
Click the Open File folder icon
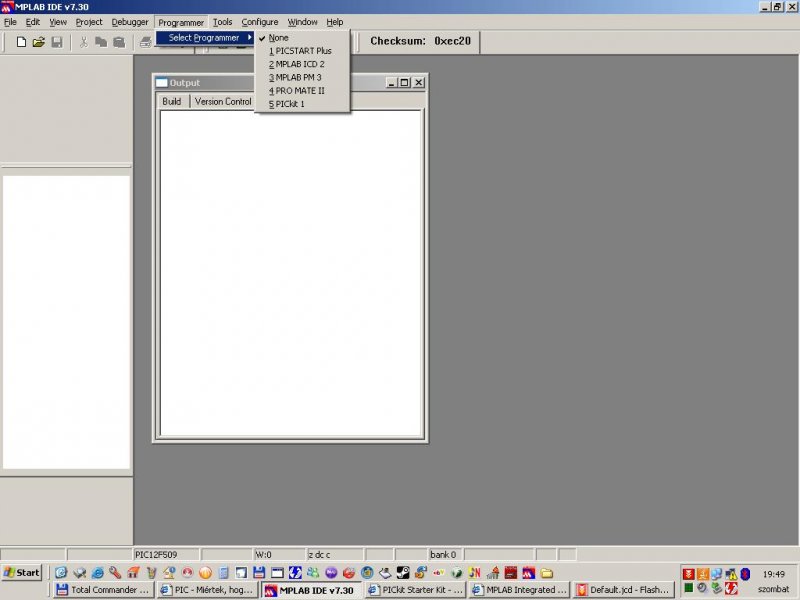tap(38, 42)
